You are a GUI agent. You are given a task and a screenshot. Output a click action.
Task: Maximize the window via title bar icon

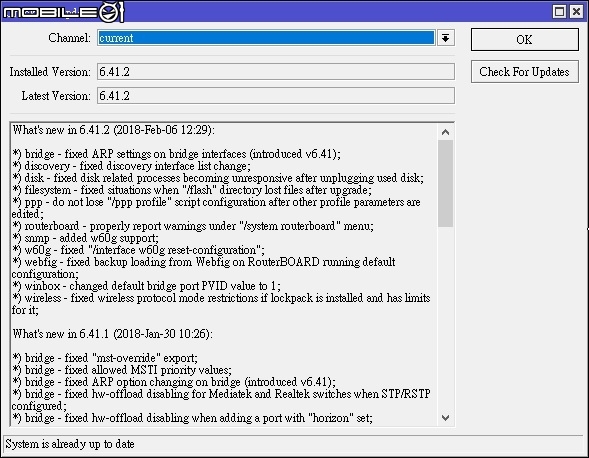point(559,12)
